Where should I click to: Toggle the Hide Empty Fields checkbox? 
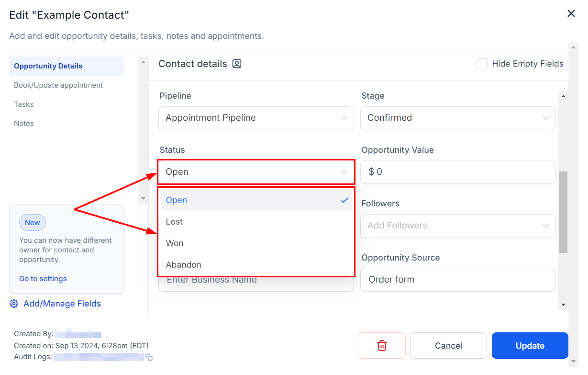point(482,64)
